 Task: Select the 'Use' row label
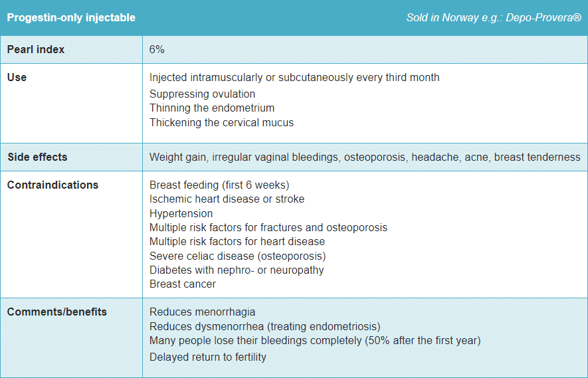(x=17, y=78)
